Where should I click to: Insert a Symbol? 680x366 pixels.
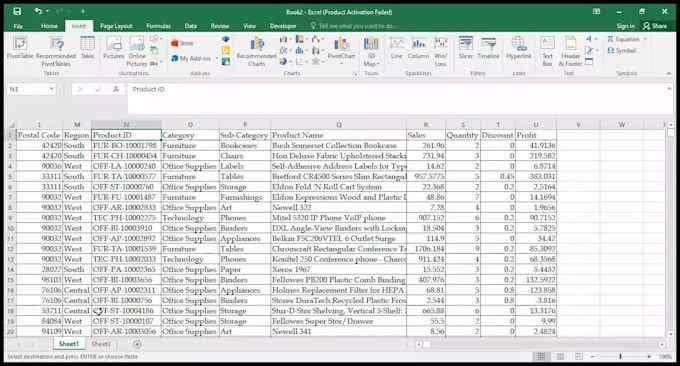(x=621, y=51)
